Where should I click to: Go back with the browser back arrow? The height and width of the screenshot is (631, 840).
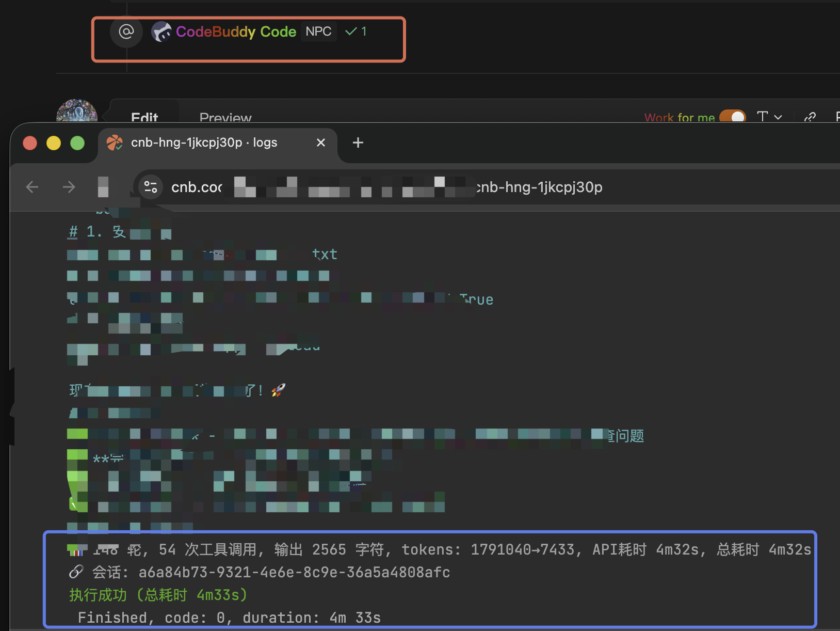(32, 187)
